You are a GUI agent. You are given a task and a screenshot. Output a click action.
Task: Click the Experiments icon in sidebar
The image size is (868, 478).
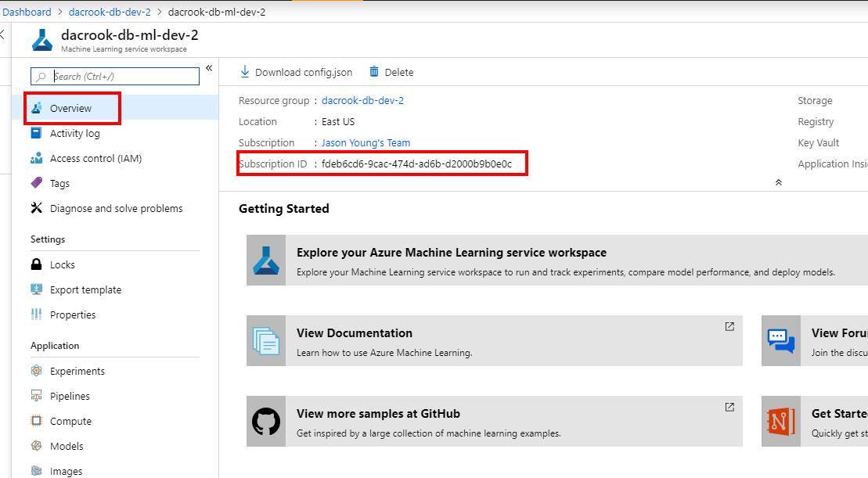tap(37, 371)
